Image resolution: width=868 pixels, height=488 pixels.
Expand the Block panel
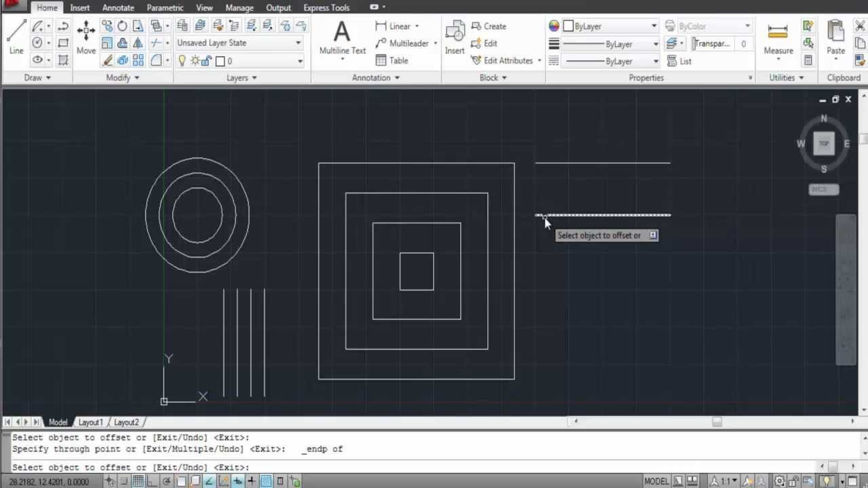pos(493,77)
